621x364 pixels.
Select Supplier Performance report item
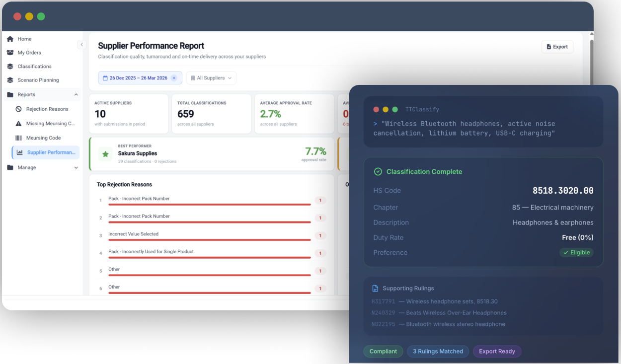(x=51, y=152)
